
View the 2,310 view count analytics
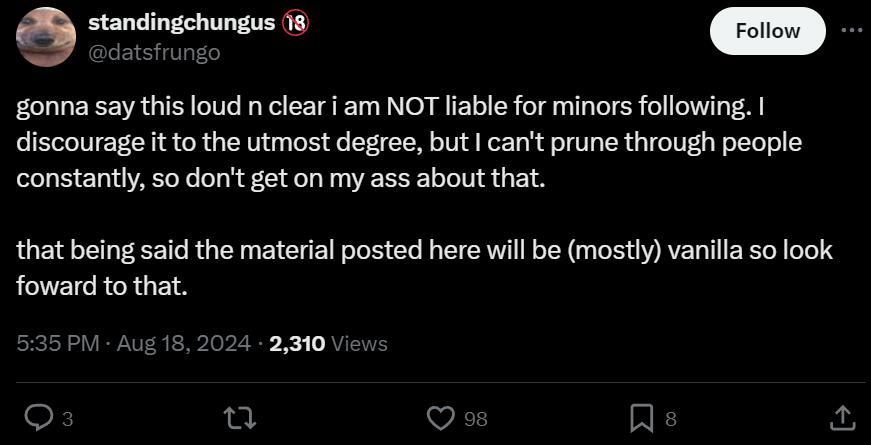tap(297, 343)
